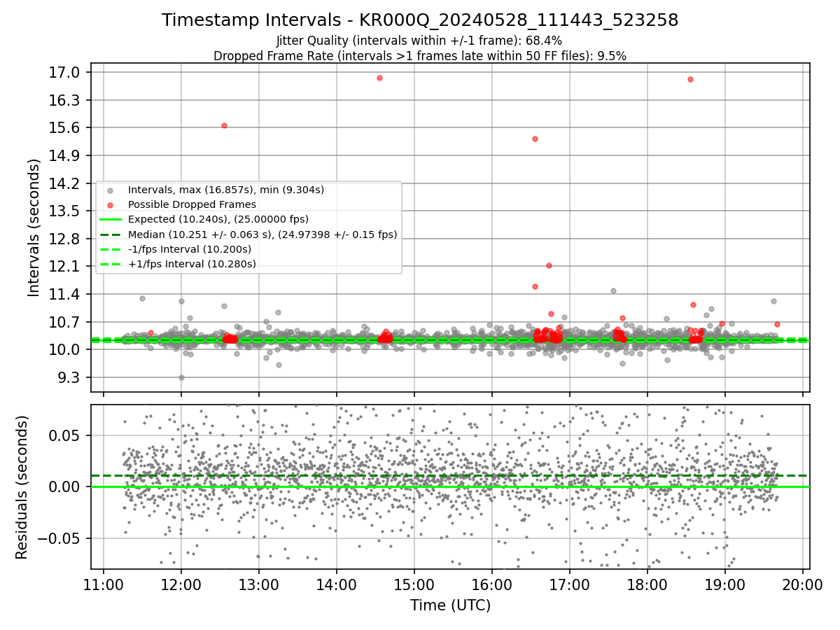This screenshot has height=630, width=840.
Task: Click the x-axis tick label '12:00'
Action: (x=181, y=584)
